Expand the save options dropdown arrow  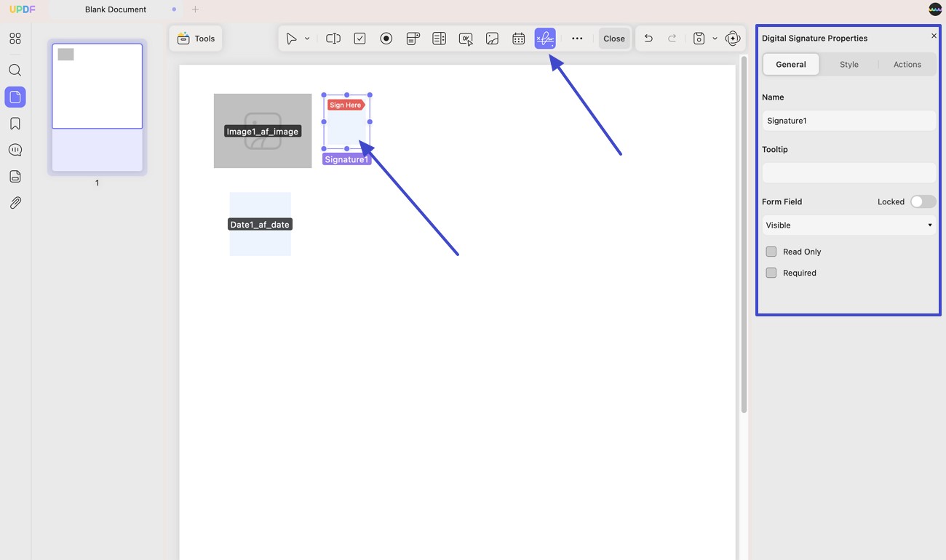point(715,39)
